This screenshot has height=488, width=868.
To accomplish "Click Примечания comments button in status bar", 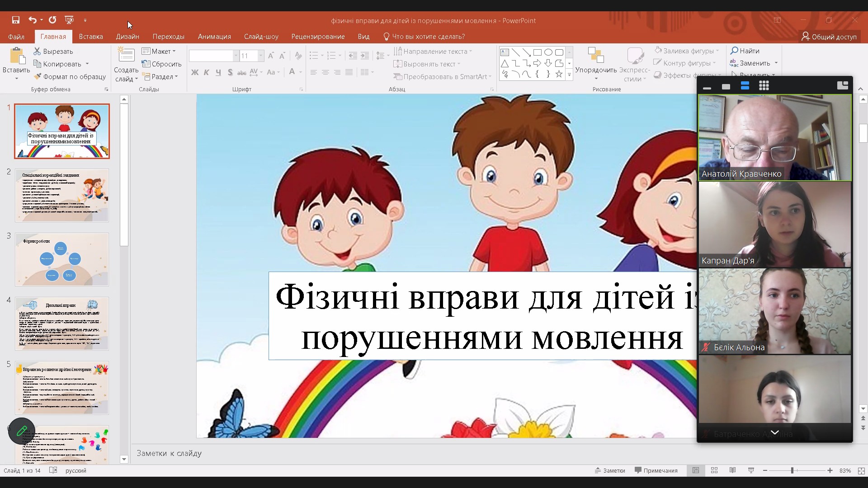I will click(656, 470).
